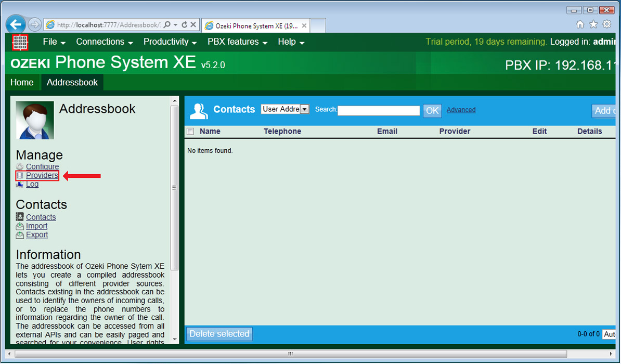Click the OK search button
This screenshot has width=621, height=364.
coord(432,111)
